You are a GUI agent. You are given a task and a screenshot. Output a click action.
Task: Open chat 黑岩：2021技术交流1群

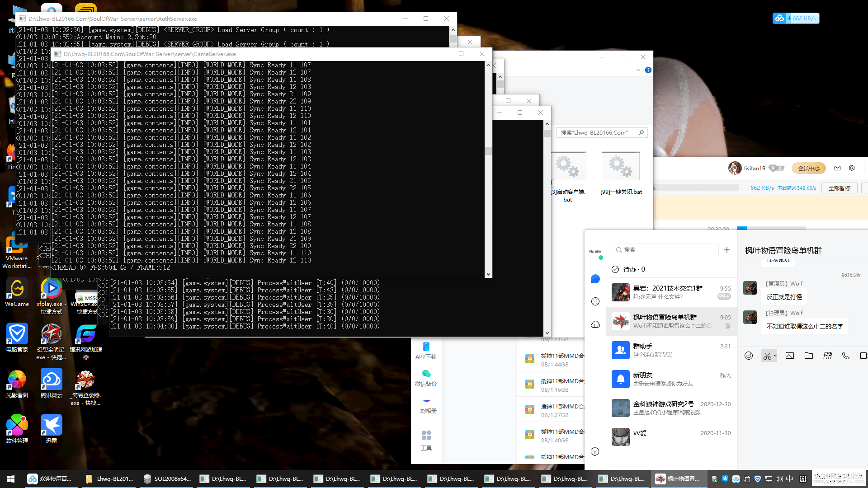[671, 292]
